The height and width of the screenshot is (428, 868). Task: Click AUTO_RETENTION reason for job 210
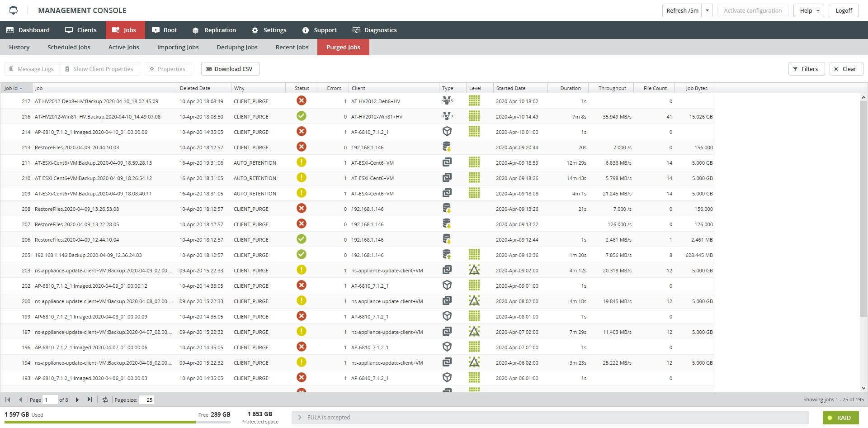[255, 178]
